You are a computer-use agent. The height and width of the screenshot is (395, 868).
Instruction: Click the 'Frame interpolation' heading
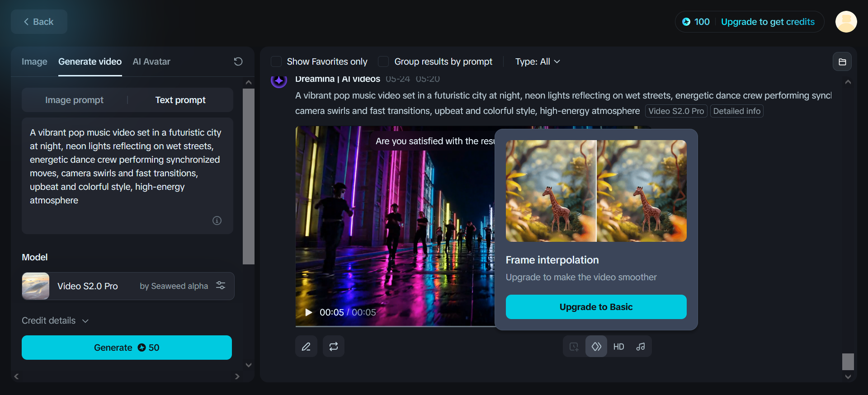[552, 260]
